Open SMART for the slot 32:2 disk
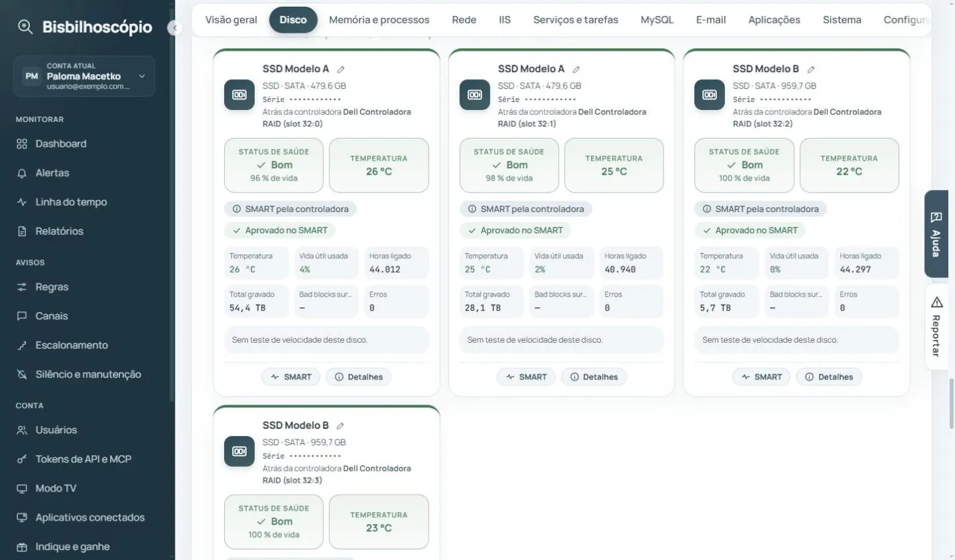Screen dimensions: 955x560 [x=761, y=377]
